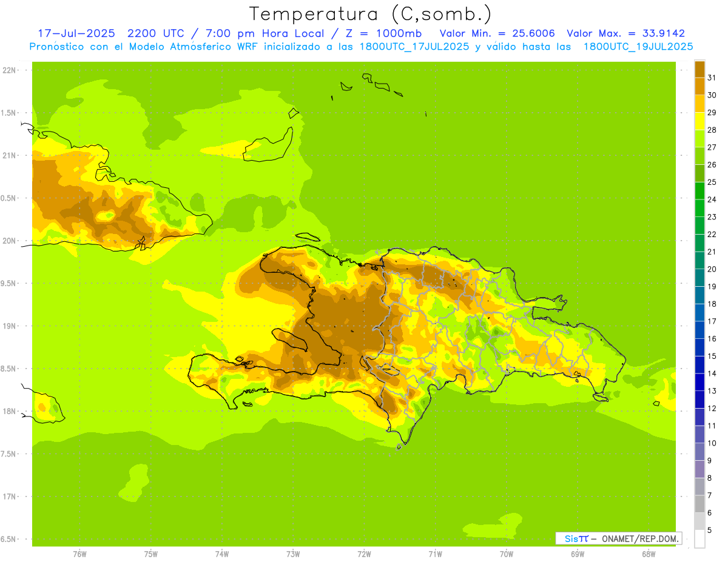Click the '71W' longitude tick label
Image resolution: width=728 pixels, height=562 pixels.
pos(436,554)
